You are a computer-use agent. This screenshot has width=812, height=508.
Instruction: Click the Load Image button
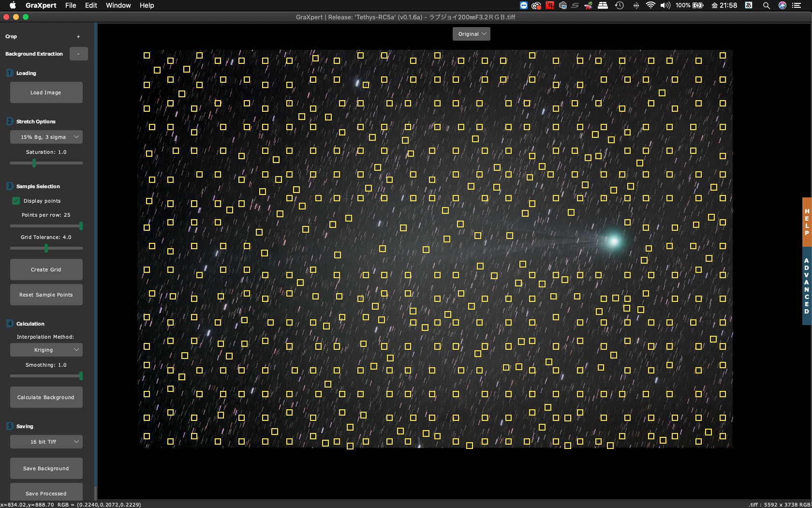[x=46, y=92]
